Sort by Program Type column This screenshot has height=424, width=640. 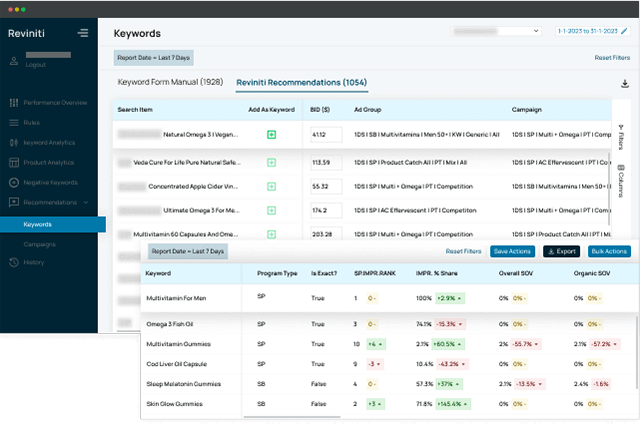pyautogui.click(x=277, y=273)
